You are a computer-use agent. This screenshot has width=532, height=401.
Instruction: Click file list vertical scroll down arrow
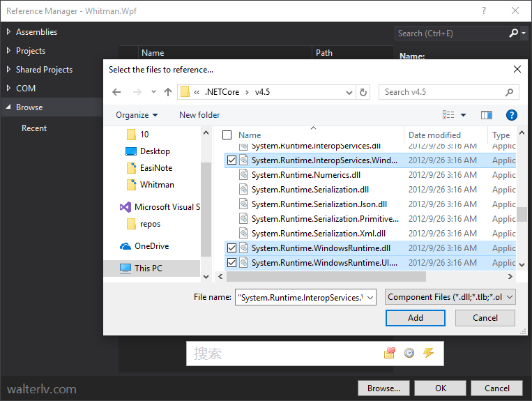coord(522,265)
